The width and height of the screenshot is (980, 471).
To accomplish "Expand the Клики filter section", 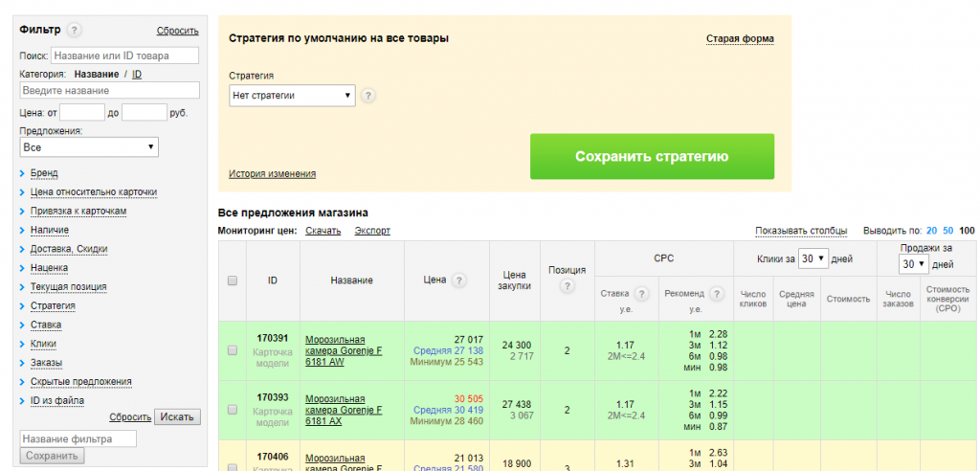I will pos(43,344).
